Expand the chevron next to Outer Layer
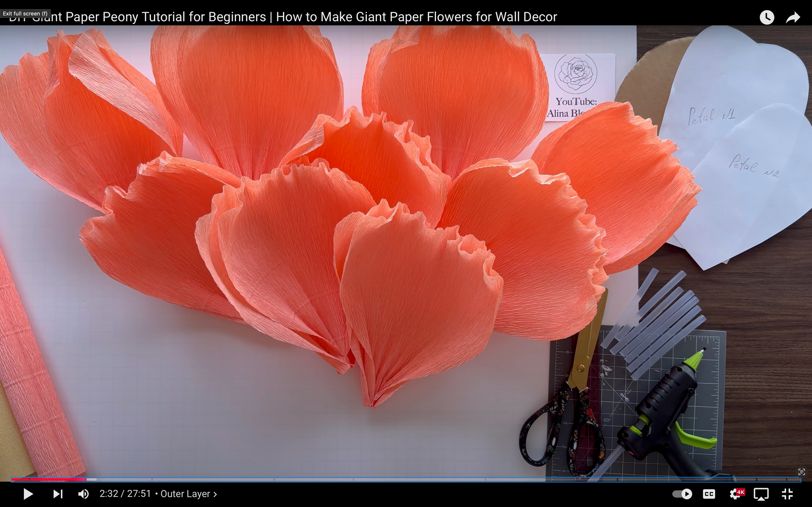Viewport: 812px width, 507px height. 215,494
